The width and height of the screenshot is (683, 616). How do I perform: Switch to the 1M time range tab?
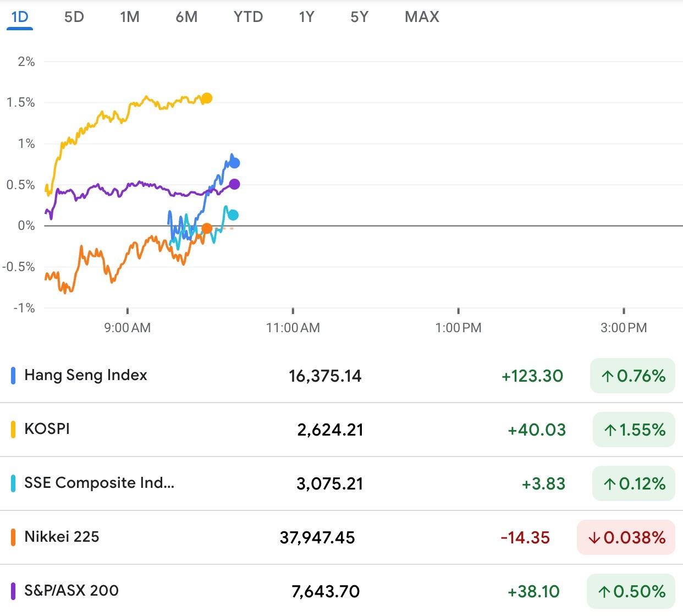(130, 17)
